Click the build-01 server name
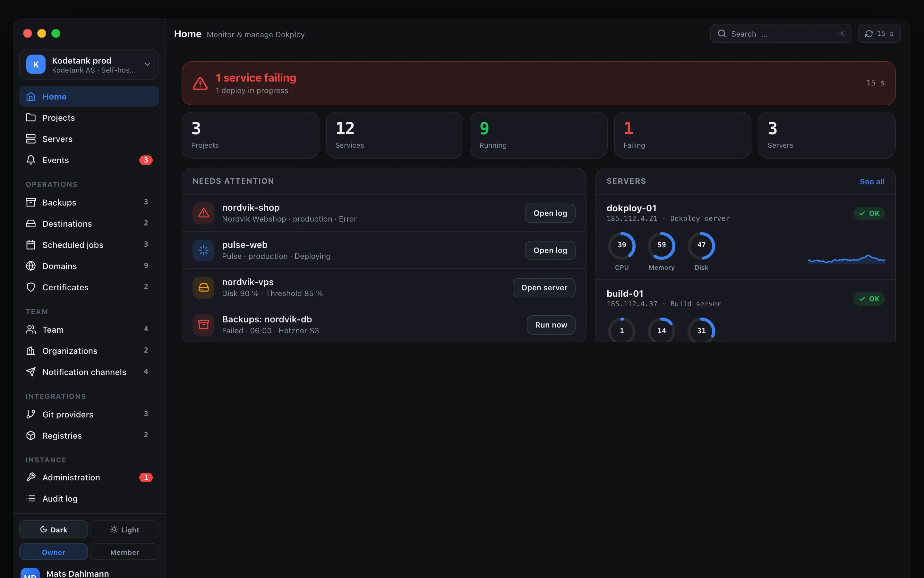 tap(625, 293)
